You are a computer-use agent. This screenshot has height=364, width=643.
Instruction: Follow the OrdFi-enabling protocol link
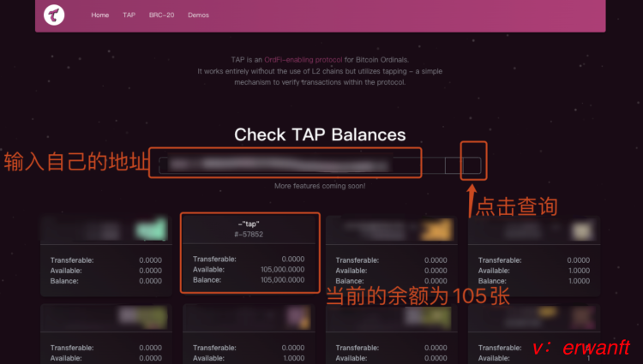click(x=303, y=60)
